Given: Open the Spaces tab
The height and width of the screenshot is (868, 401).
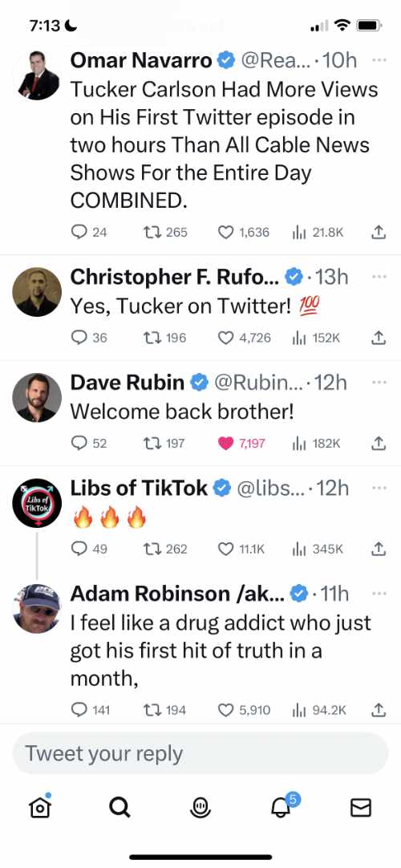Looking at the screenshot, I should [x=200, y=808].
